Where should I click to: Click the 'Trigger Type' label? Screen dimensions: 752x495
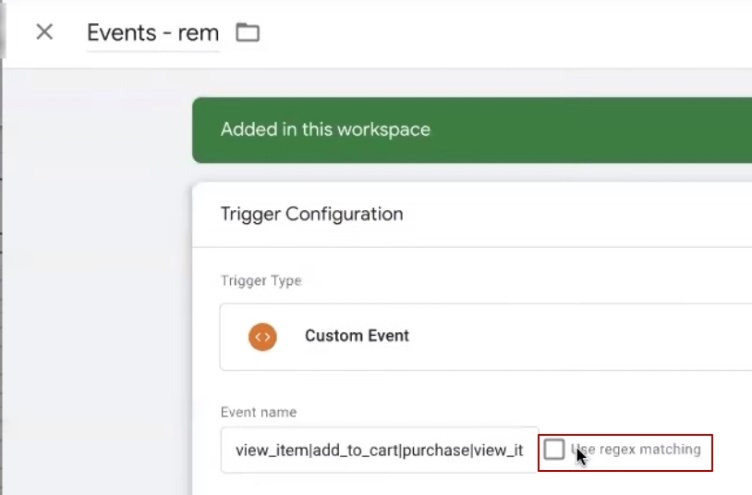pyautogui.click(x=260, y=281)
